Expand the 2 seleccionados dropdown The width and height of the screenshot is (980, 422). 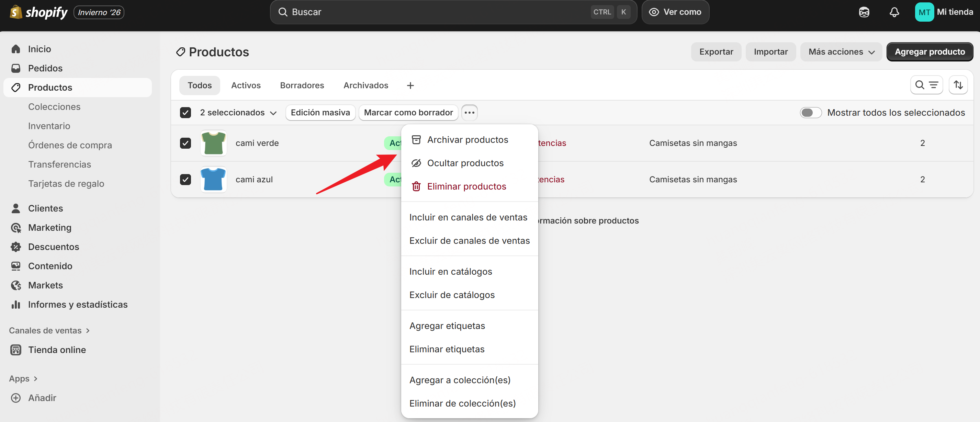click(x=273, y=113)
